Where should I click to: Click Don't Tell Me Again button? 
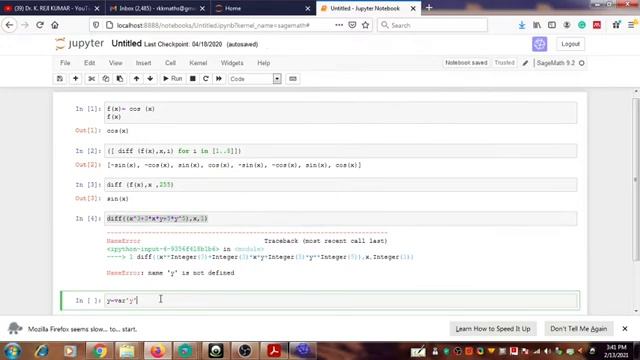coord(579,329)
